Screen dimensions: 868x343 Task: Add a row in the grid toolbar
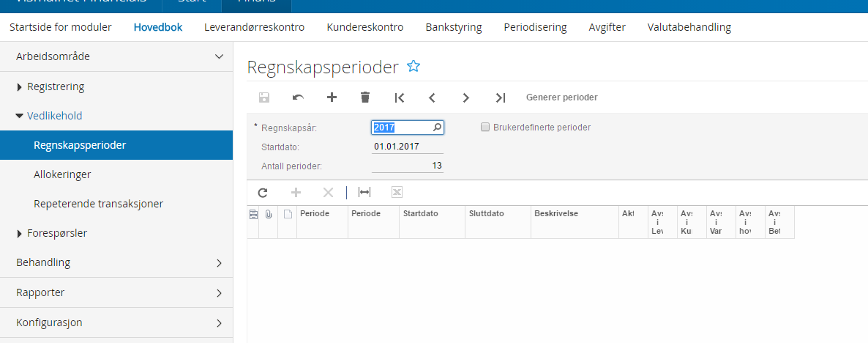[x=296, y=192]
